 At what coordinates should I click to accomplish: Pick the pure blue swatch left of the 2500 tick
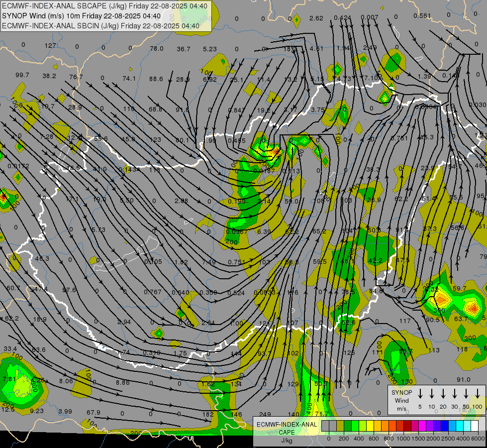pos(444,426)
